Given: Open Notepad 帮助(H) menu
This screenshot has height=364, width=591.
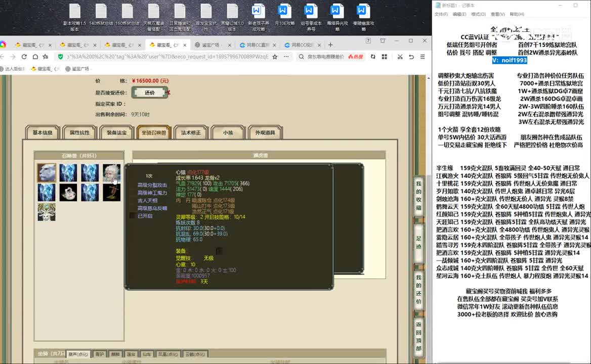Looking at the screenshot, I should coord(517,14).
